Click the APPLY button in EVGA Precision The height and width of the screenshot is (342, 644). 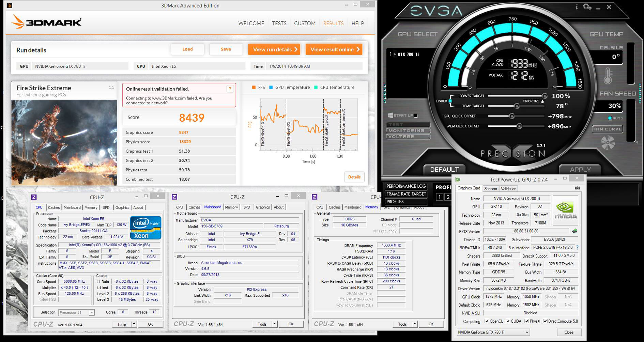[x=580, y=169]
